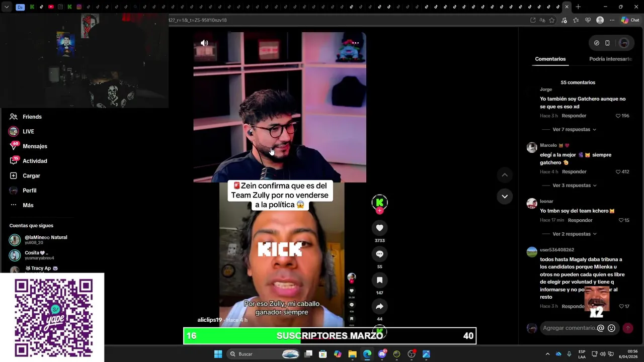644x362 pixels.
Task: Open Cargar in the TikTok sidebar
Action: (31, 176)
